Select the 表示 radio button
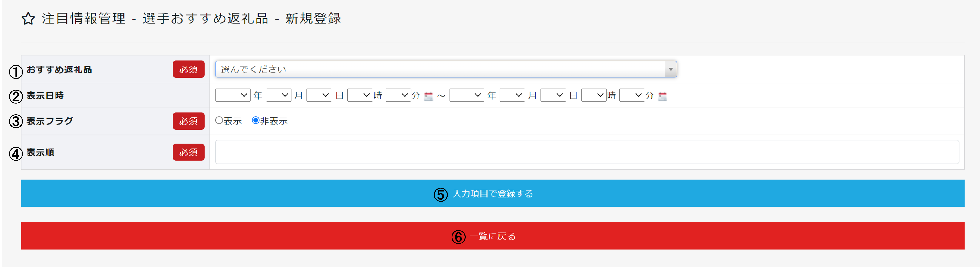 pos(219,120)
